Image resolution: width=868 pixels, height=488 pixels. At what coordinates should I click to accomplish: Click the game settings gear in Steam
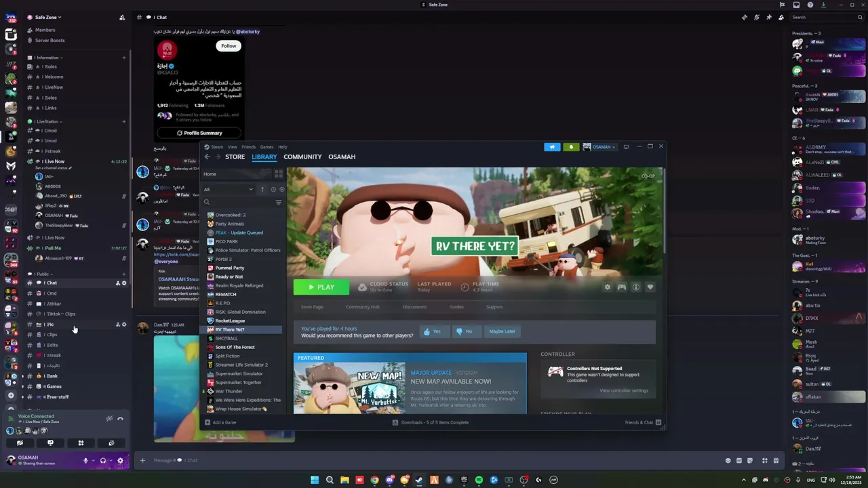point(608,287)
